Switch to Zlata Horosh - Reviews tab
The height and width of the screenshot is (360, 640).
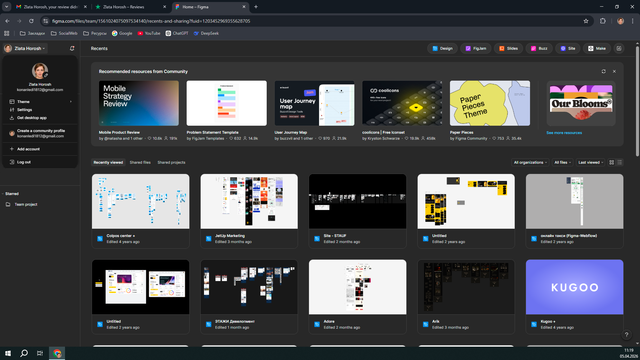click(x=131, y=7)
